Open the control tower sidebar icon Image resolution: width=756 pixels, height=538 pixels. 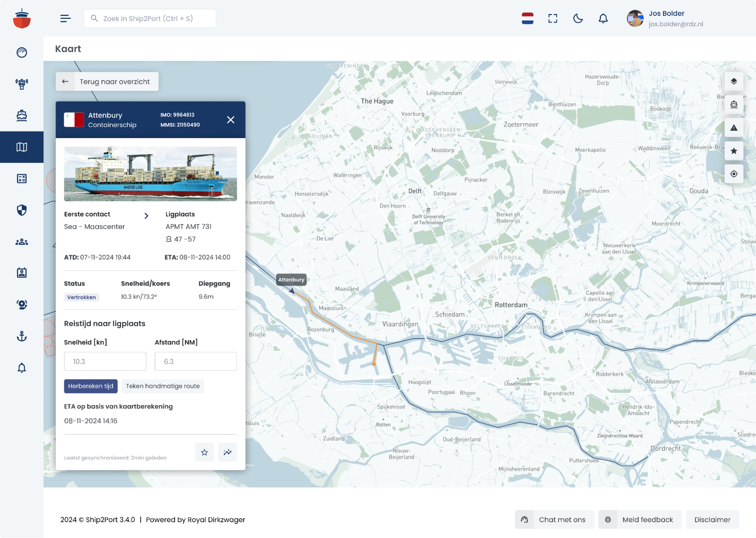(x=22, y=84)
